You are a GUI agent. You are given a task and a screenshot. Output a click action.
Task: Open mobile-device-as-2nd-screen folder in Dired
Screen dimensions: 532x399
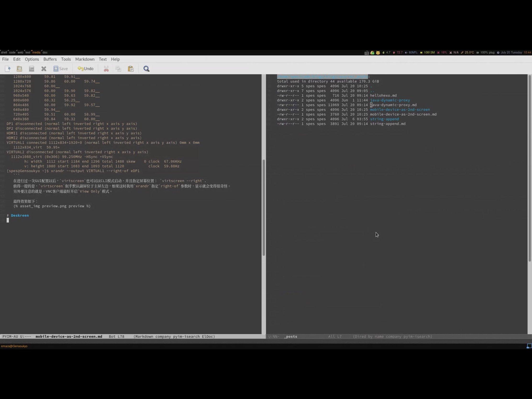400,109
